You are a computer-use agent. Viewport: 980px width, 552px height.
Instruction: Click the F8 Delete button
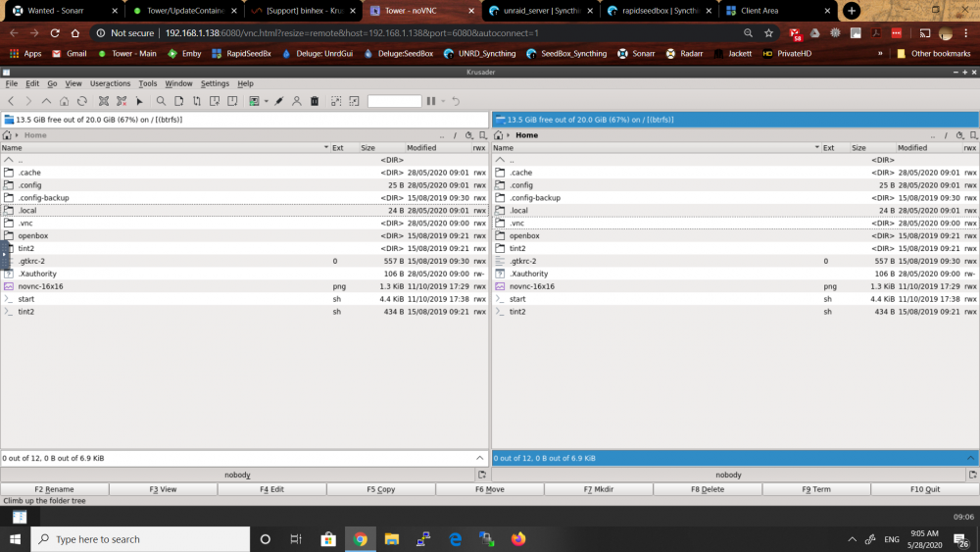click(708, 489)
